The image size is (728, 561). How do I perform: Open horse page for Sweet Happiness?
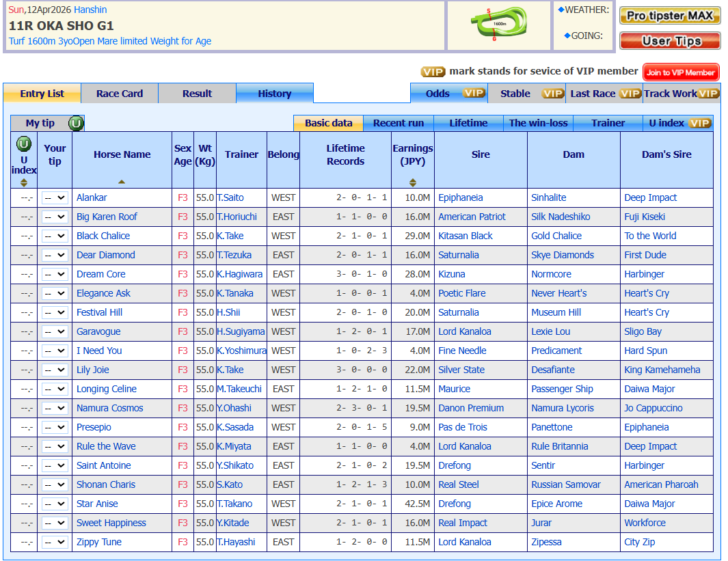[111, 523]
